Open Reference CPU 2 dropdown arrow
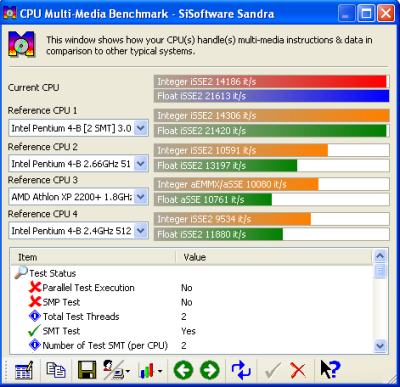 141,164
